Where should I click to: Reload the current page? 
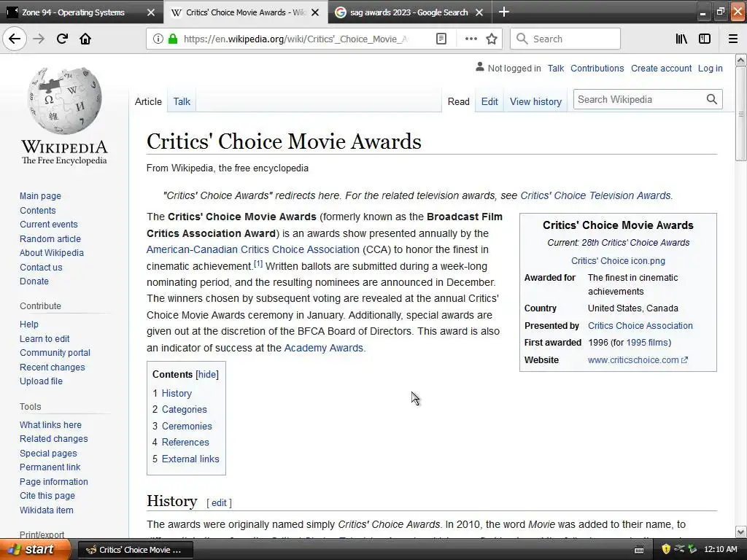[62, 39]
